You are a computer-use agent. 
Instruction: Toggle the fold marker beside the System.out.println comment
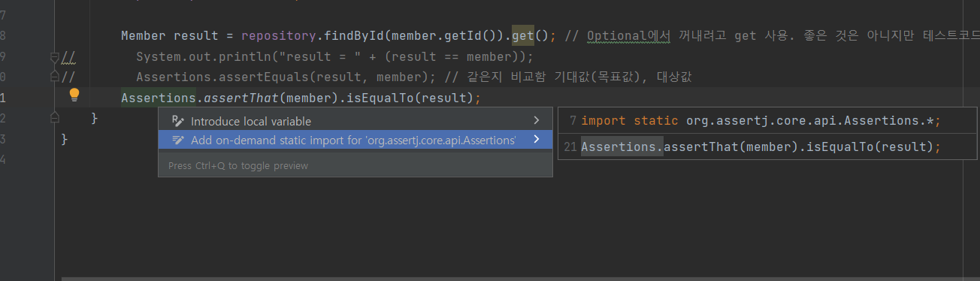coord(54,57)
